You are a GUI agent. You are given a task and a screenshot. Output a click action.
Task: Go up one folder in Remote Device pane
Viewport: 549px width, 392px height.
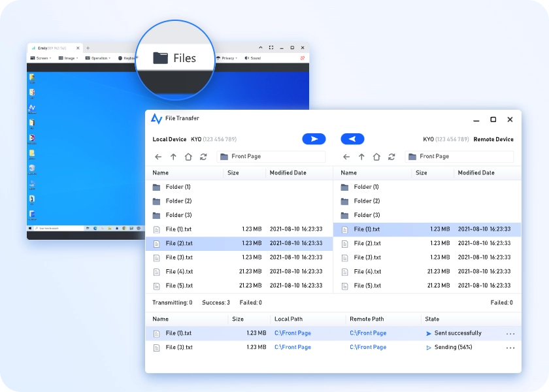pos(361,157)
